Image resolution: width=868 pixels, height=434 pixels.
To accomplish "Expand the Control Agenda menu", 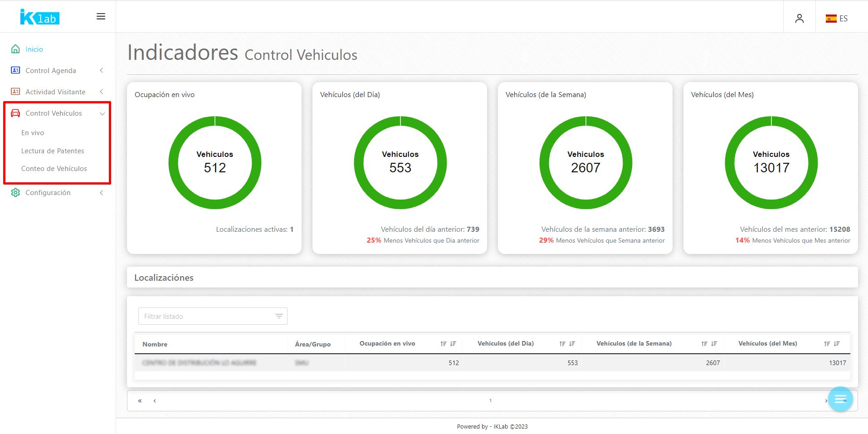I will 51,71.
